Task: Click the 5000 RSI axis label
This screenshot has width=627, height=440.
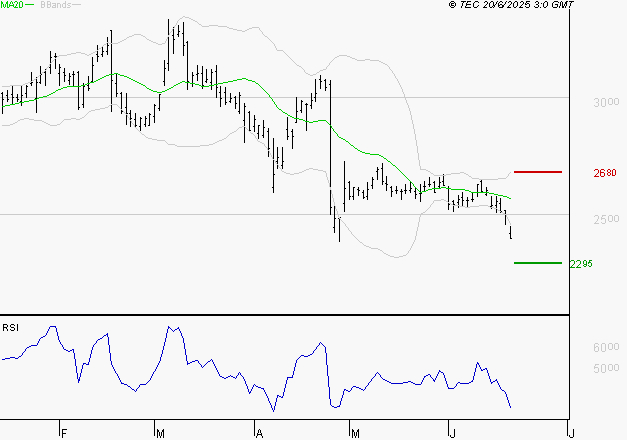Action: [x=605, y=369]
